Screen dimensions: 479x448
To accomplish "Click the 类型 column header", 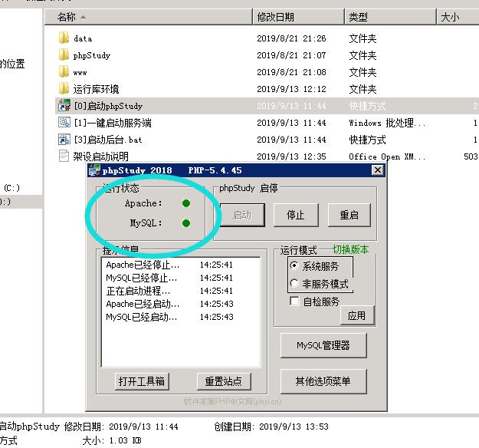I will (x=358, y=17).
